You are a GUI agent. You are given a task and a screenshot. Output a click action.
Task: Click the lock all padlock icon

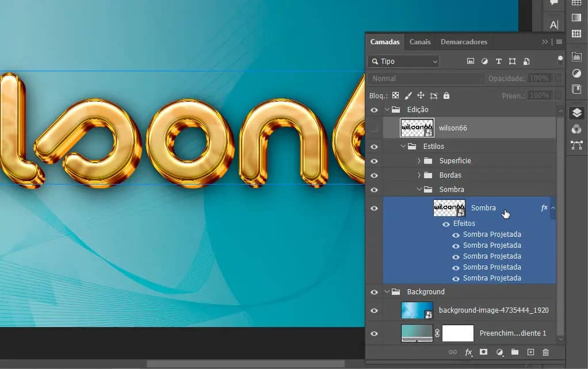click(x=446, y=95)
